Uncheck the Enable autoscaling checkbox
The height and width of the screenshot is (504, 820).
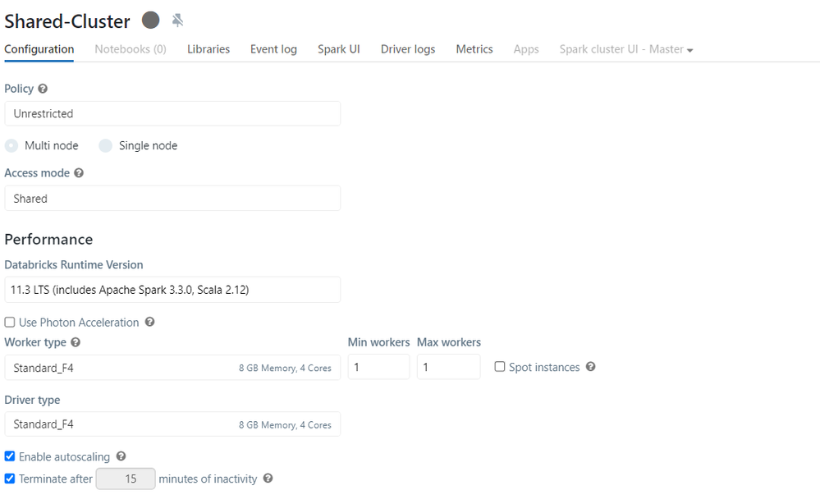coord(10,456)
